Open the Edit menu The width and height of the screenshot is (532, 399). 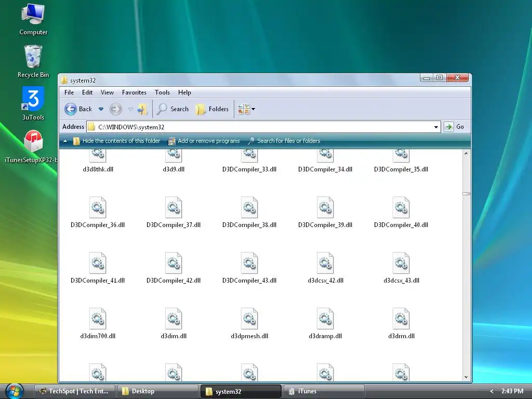tap(87, 92)
